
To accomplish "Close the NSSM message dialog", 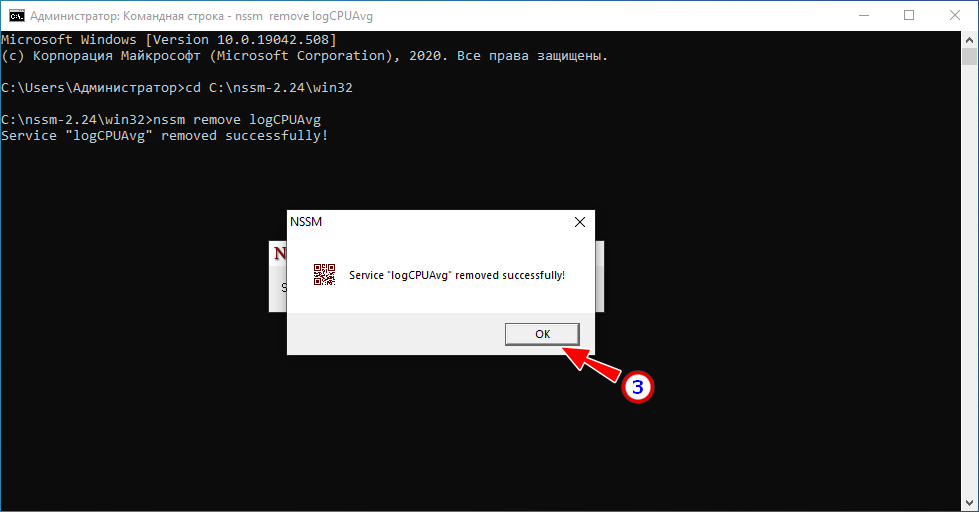I will [x=579, y=222].
